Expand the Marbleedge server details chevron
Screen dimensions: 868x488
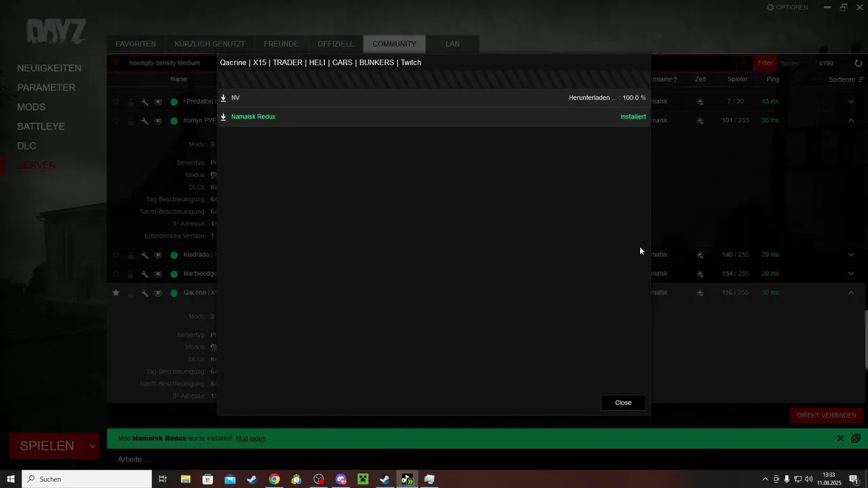(x=851, y=274)
